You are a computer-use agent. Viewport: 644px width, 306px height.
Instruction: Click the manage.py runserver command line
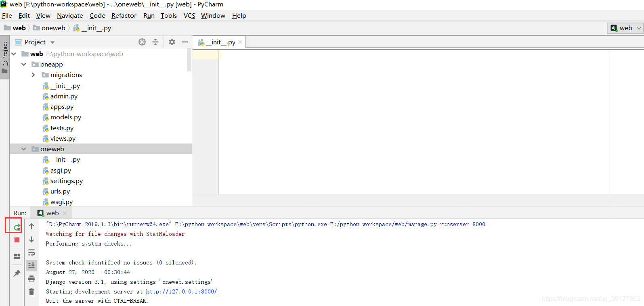point(265,224)
